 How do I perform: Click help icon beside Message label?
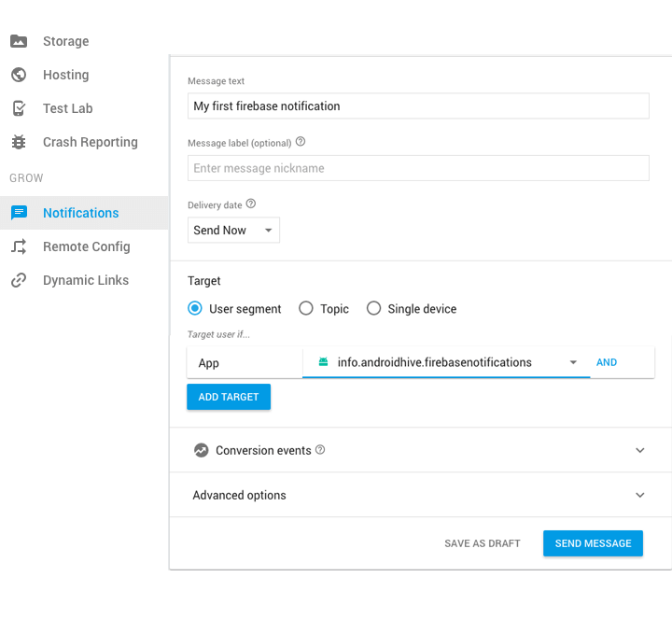[x=301, y=142]
